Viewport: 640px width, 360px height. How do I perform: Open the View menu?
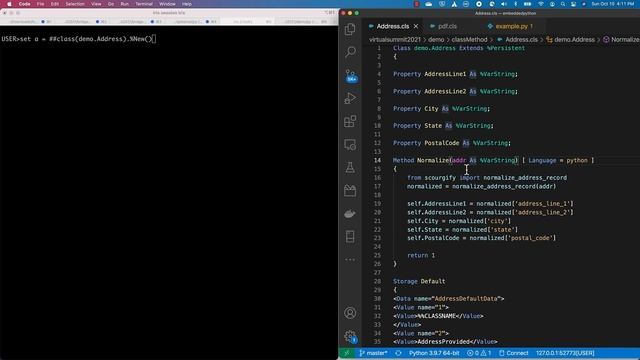click(96, 4)
